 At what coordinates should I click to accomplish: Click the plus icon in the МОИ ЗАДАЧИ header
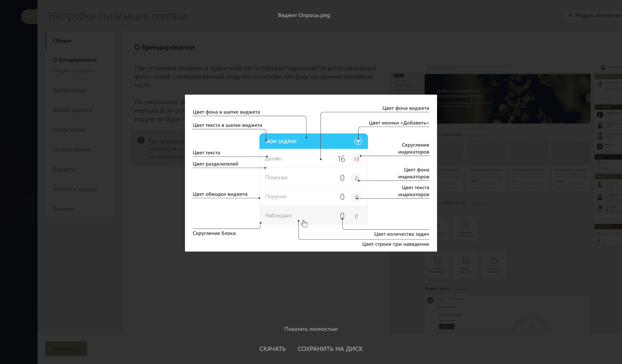point(358,141)
